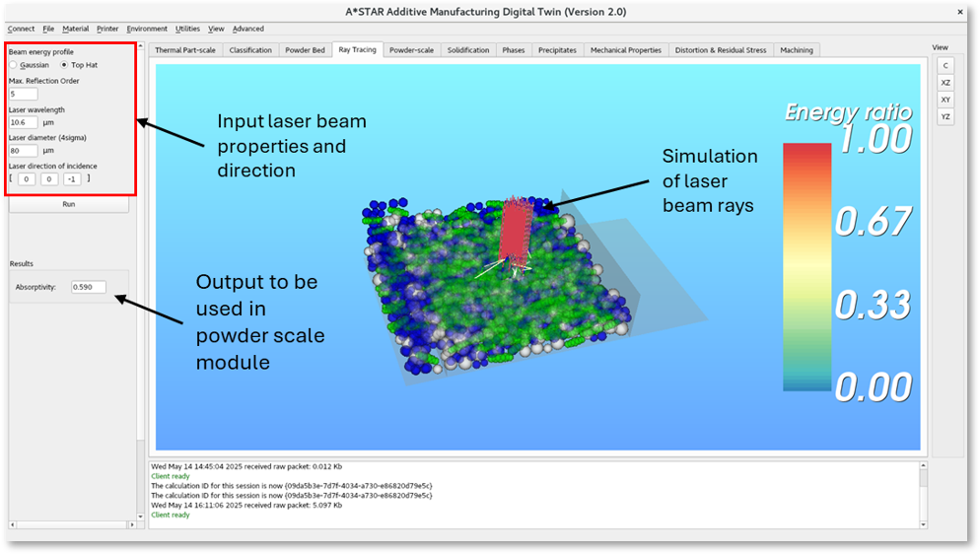Close the Digital Twin window
980x554 pixels.
click(960, 12)
